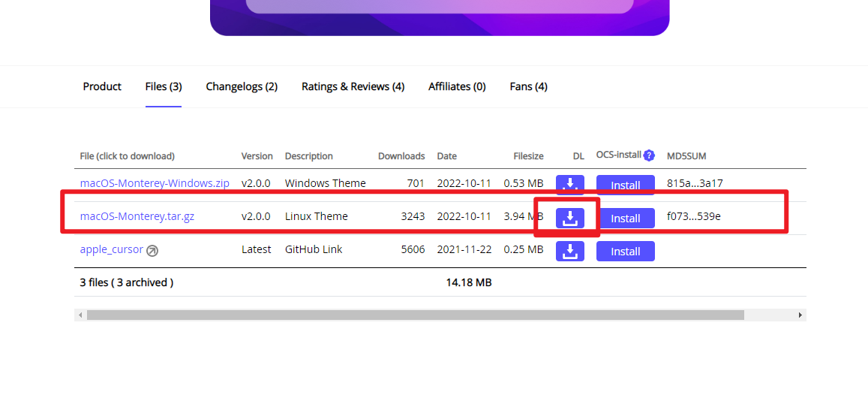868x401 pixels.
Task: Click the Filesize column header
Action: [528, 156]
